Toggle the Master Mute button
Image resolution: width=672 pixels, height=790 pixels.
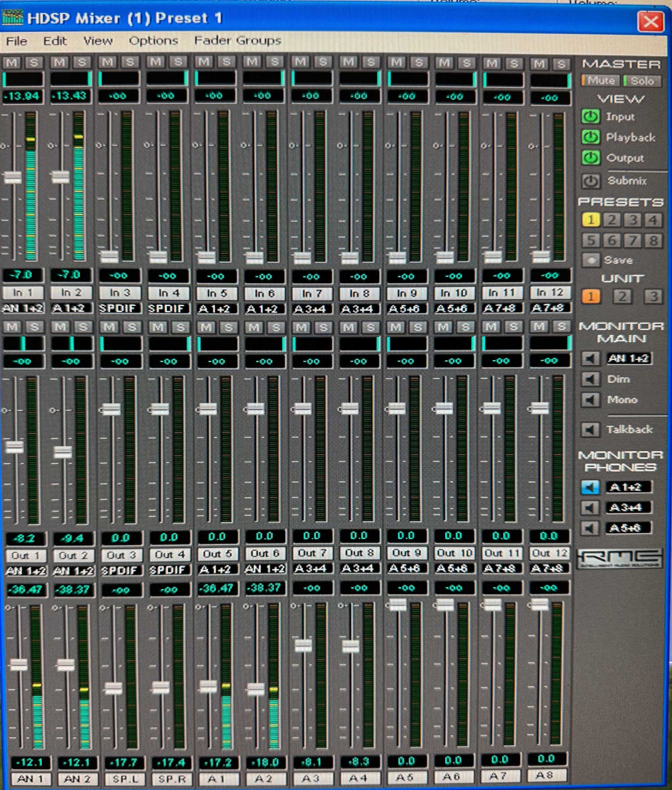(600, 80)
